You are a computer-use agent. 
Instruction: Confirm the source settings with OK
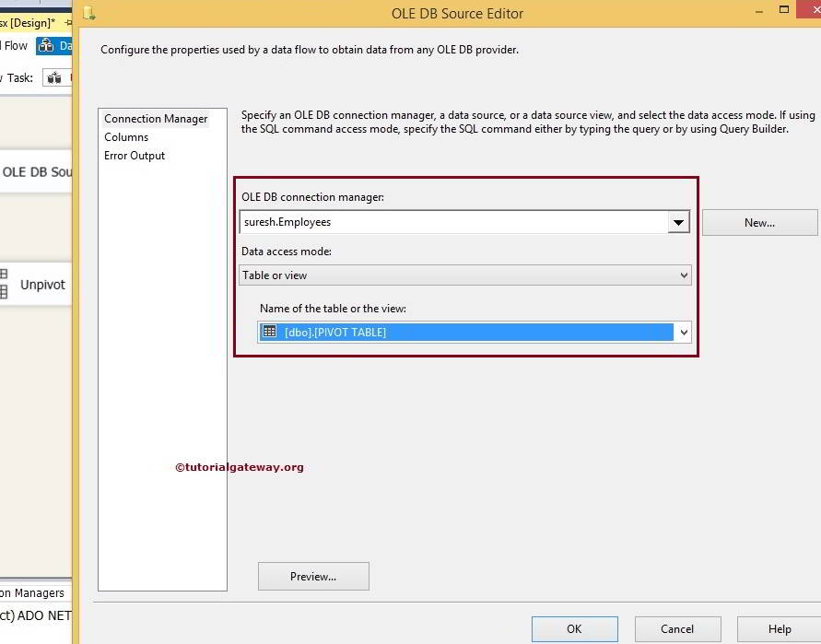point(574,628)
